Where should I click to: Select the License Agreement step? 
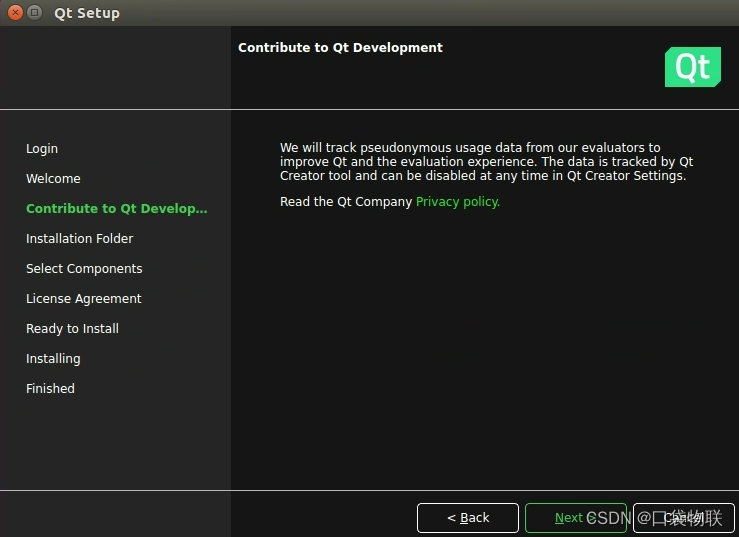tap(83, 298)
